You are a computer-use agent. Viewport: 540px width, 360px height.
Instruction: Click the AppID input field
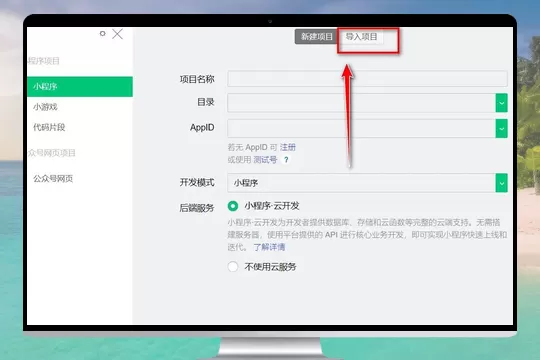(x=361, y=128)
